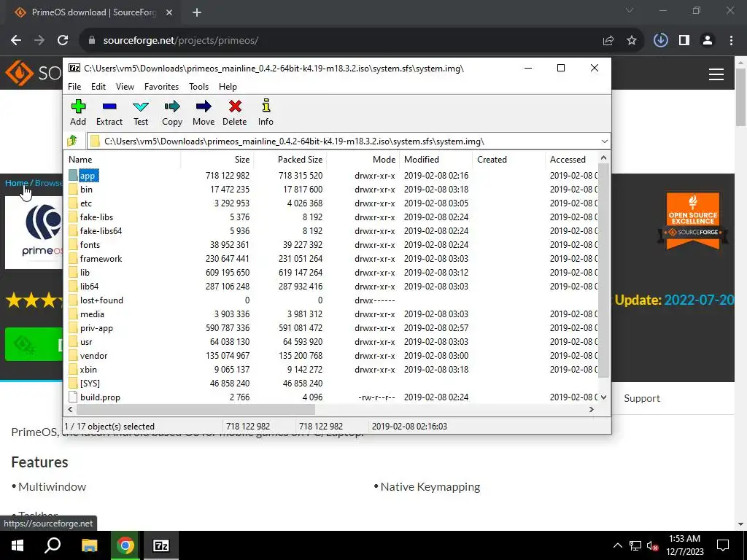Open the Chrome profile icon
747x560 pixels.
(x=708, y=41)
